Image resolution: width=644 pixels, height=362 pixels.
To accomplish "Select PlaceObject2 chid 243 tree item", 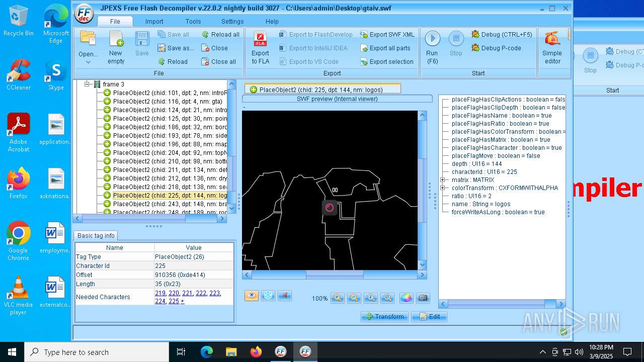I will pyautogui.click(x=166, y=204).
